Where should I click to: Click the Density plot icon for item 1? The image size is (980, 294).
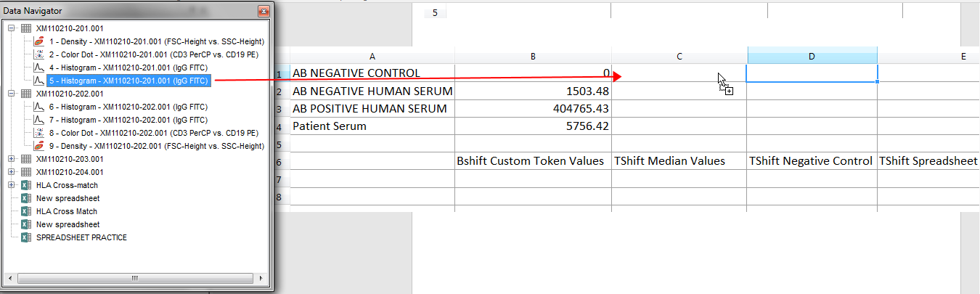coord(39,41)
